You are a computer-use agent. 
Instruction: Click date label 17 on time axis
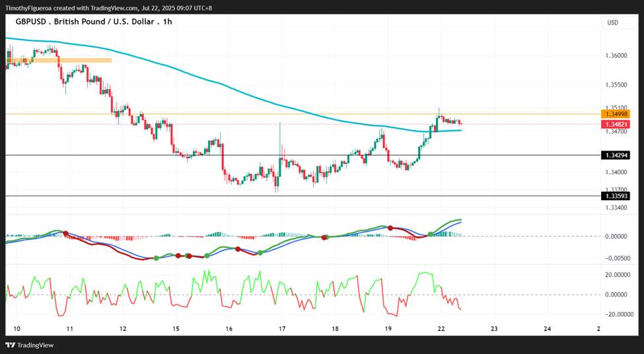point(282,329)
